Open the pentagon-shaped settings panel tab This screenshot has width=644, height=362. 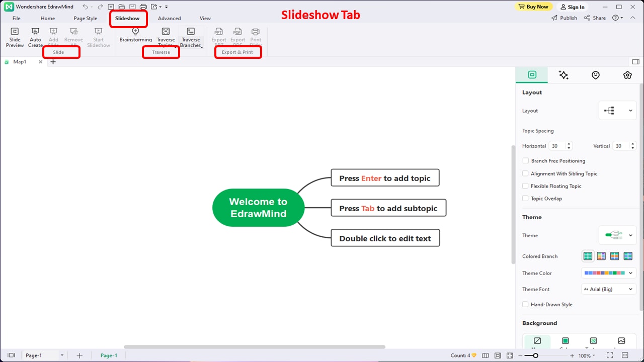pos(627,75)
